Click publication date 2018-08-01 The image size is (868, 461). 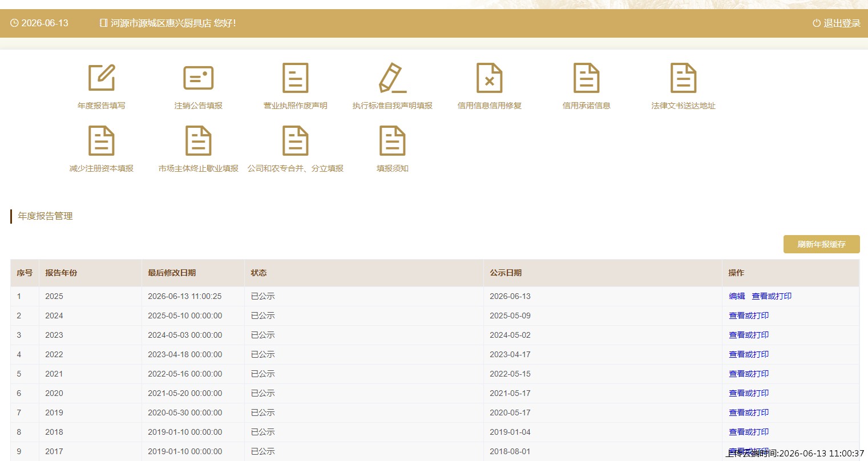510,451
